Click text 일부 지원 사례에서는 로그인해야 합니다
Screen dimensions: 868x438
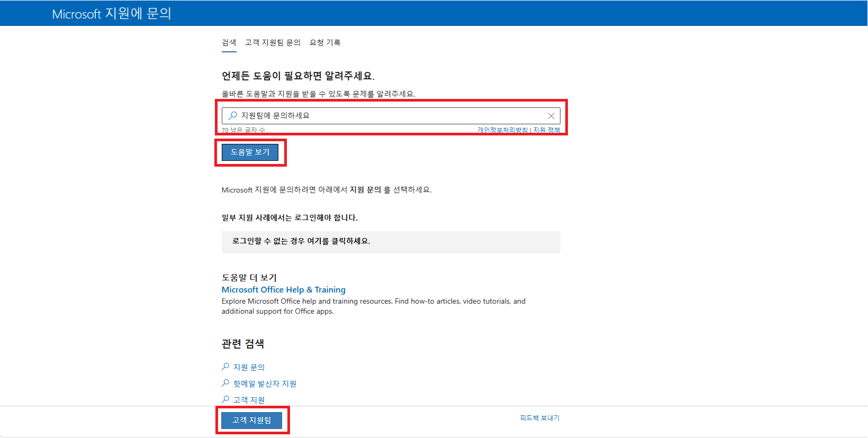pos(290,217)
